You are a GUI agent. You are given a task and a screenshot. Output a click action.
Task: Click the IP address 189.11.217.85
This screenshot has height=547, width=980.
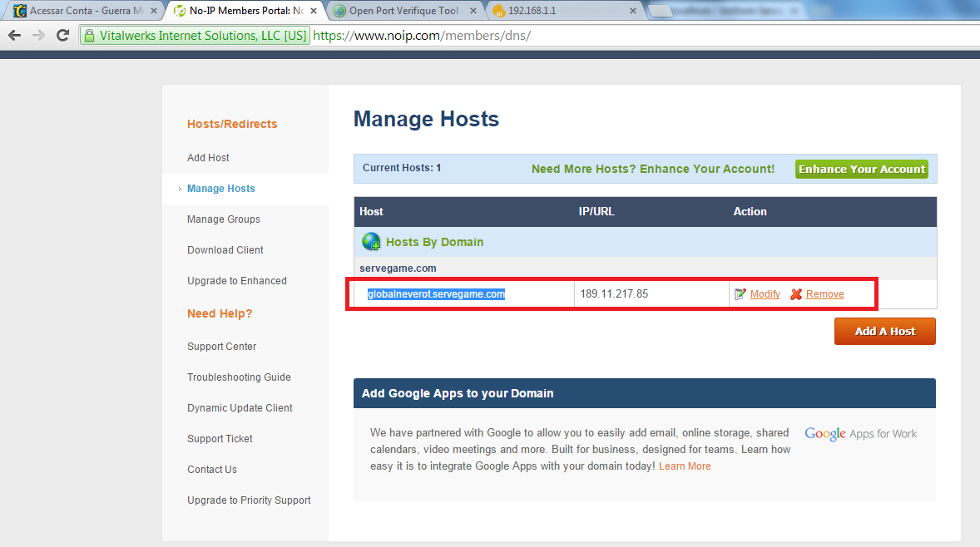614,294
